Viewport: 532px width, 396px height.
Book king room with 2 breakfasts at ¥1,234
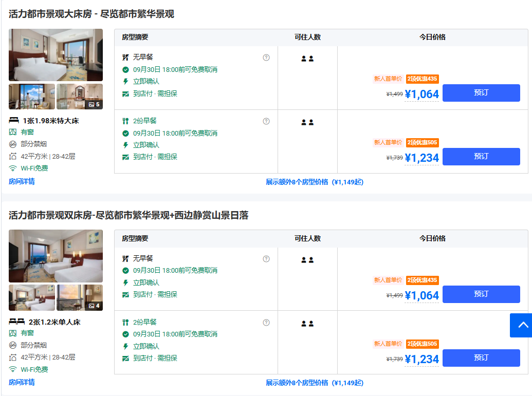coord(481,157)
